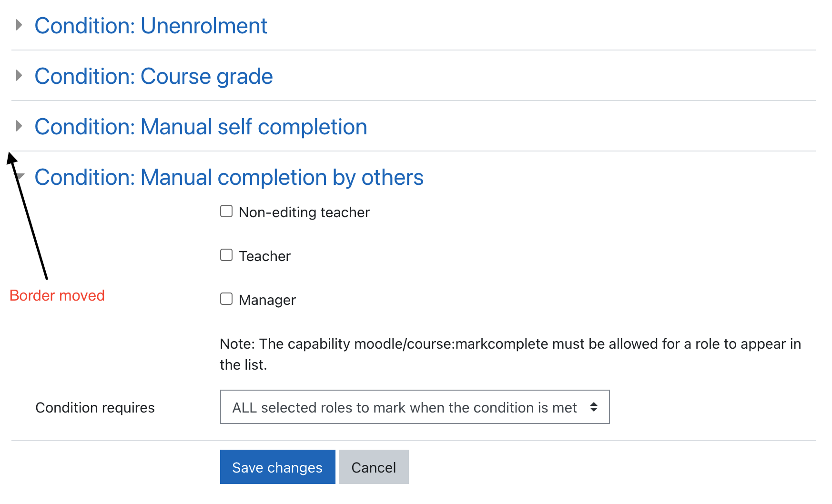Open the Condition: Unenrolment heading link

point(151,26)
